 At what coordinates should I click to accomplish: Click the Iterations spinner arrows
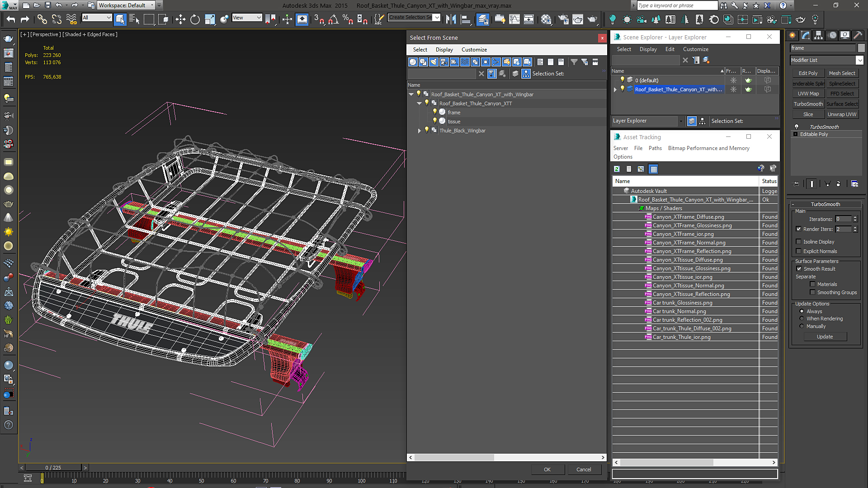[x=855, y=219]
